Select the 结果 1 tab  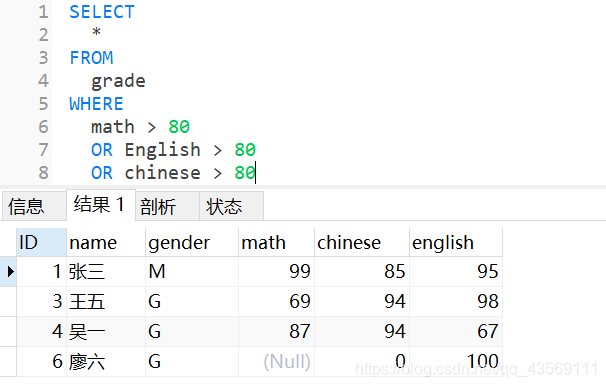point(101,205)
